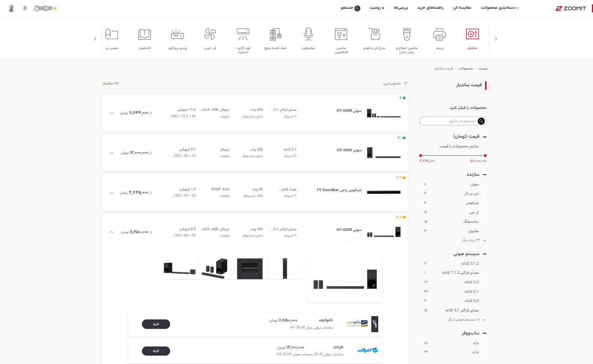The height and width of the screenshot is (364, 593).
Task: Select the soundbar category icon
Action: pos(472,34)
